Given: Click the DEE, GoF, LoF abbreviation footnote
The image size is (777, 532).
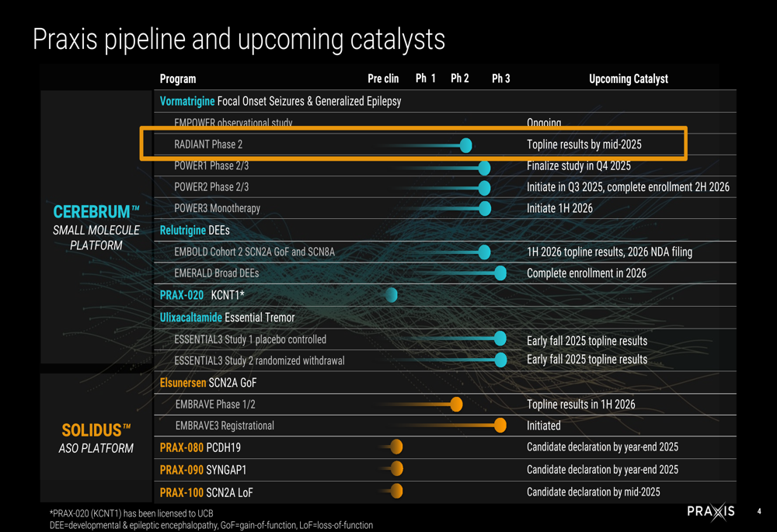Looking at the screenshot, I should (x=211, y=525).
